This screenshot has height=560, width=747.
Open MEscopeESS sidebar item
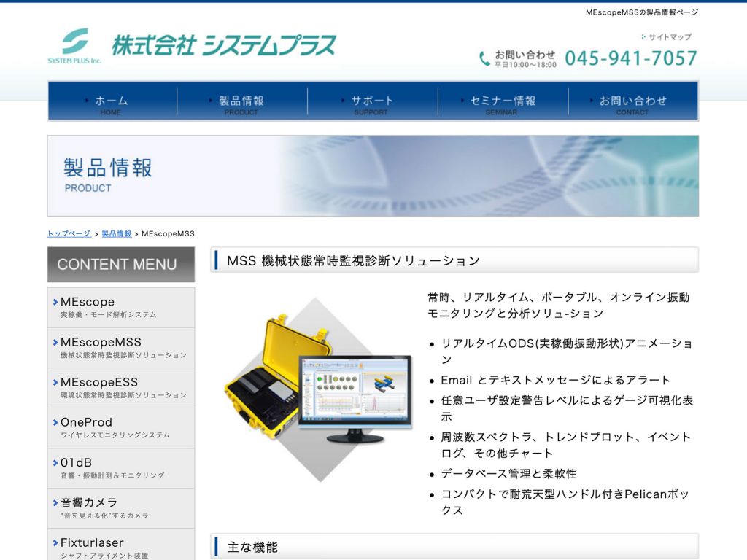coord(121,388)
